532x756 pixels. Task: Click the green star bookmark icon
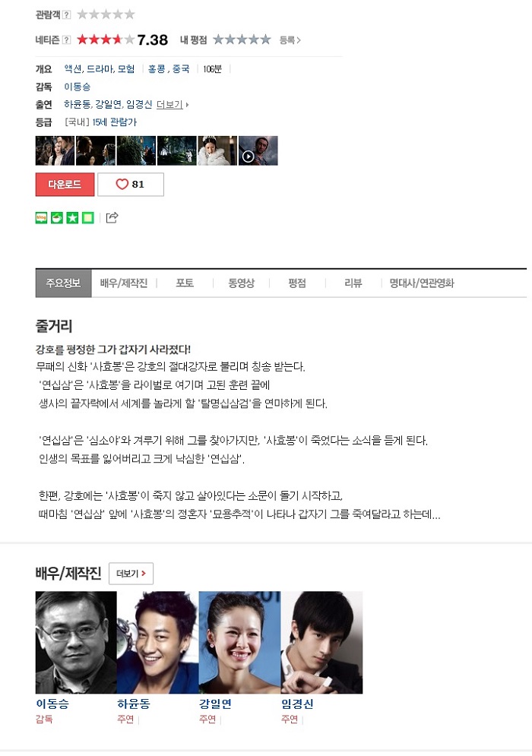[72, 218]
